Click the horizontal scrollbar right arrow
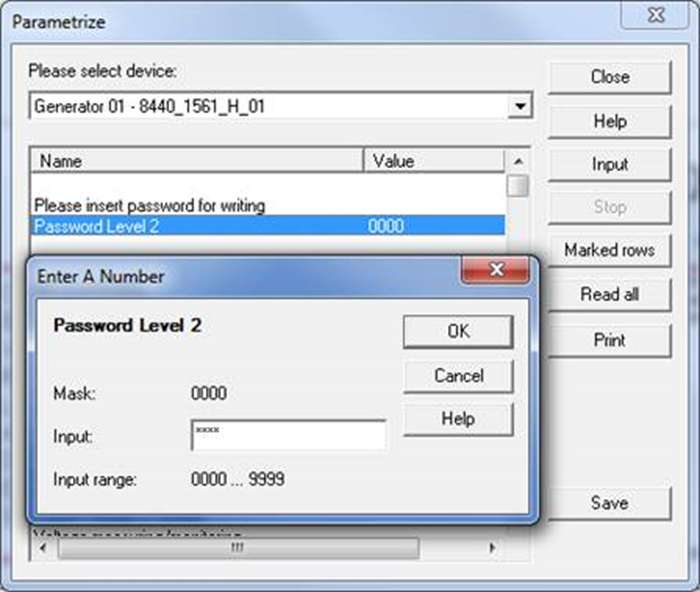 click(x=491, y=549)
